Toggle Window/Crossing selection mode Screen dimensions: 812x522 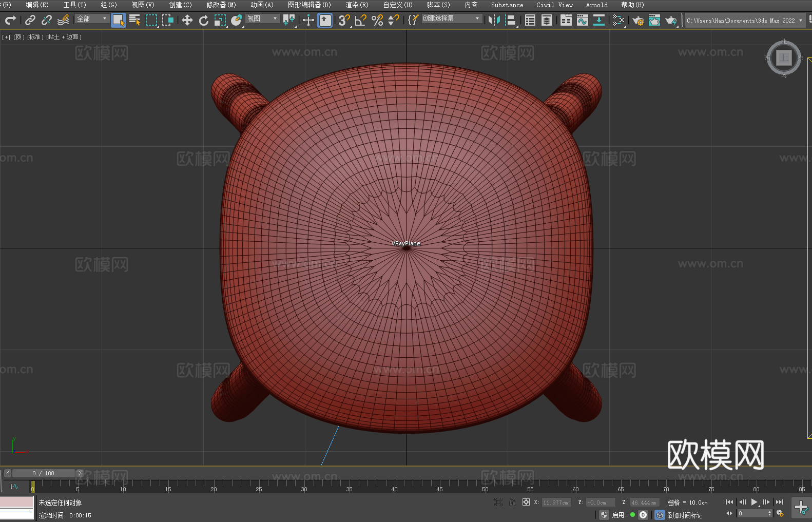tap(168, 20)
